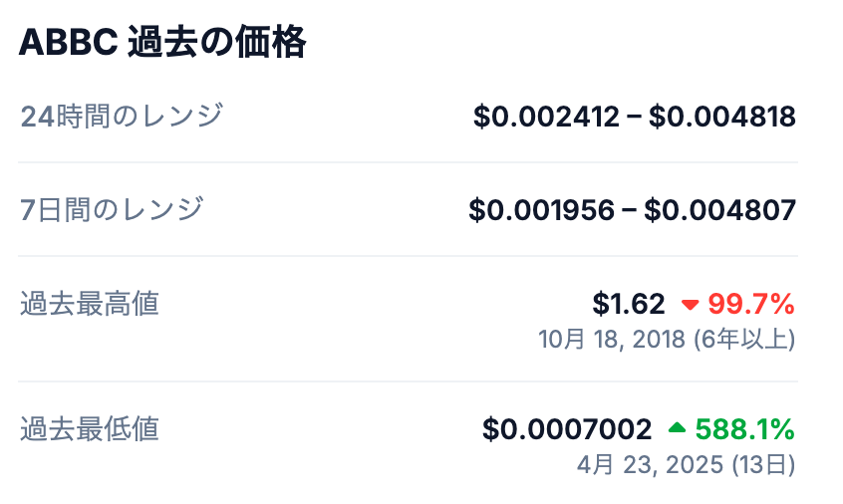Viewport: 843px width, 504px height.
Task: Click the 7日間のレンジ label
Action: pyautogui.click(x=112, y=209)
